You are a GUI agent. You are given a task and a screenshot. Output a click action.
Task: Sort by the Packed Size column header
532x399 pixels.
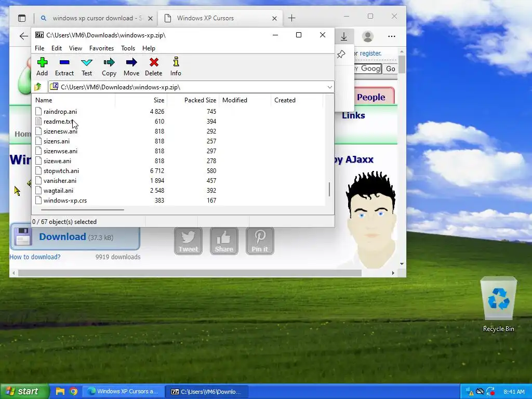(x=193, y=100)
